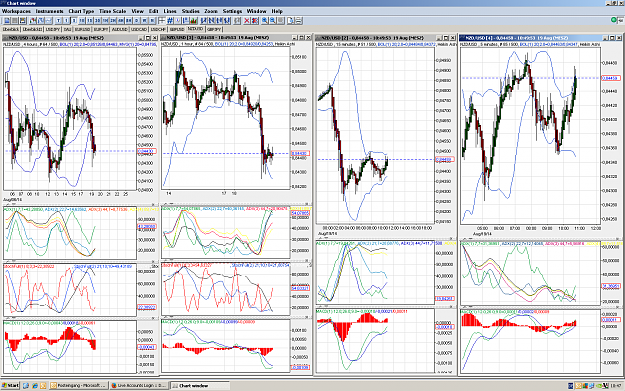Click the Chart window taskbar button

click(200, 385)
